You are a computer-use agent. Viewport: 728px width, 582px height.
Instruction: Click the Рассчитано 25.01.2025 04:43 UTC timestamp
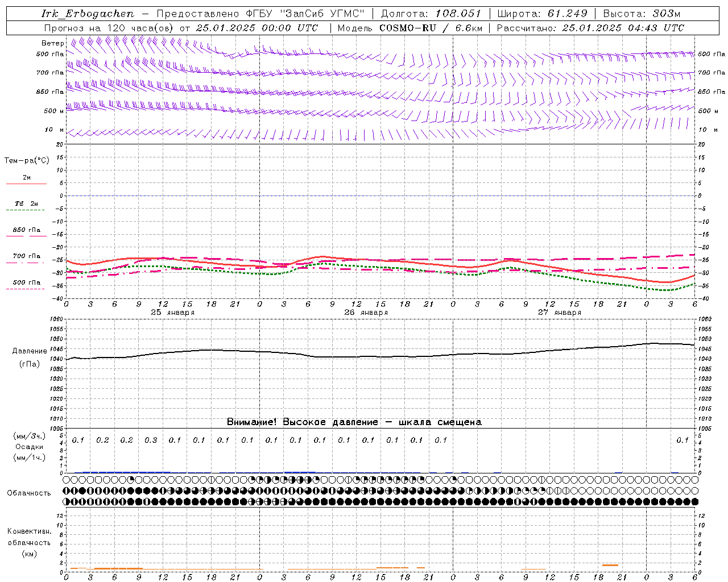tap(590, 28)
